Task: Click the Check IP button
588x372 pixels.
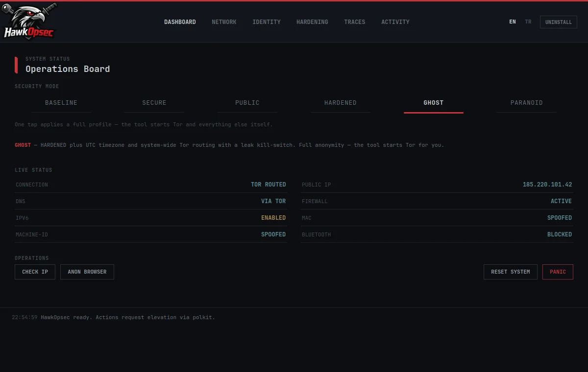Action: tap(35, 272)
